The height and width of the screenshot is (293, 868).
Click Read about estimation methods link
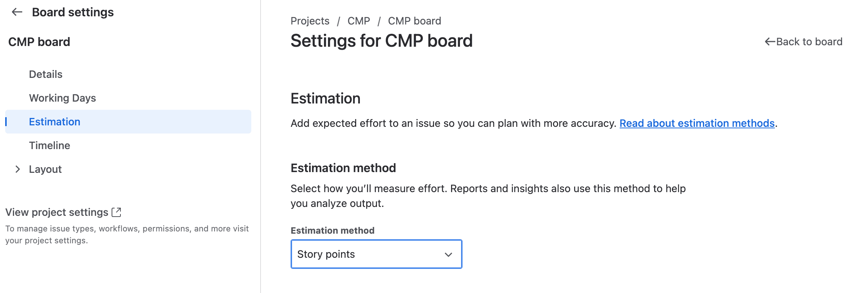click(x=697, y=123)
